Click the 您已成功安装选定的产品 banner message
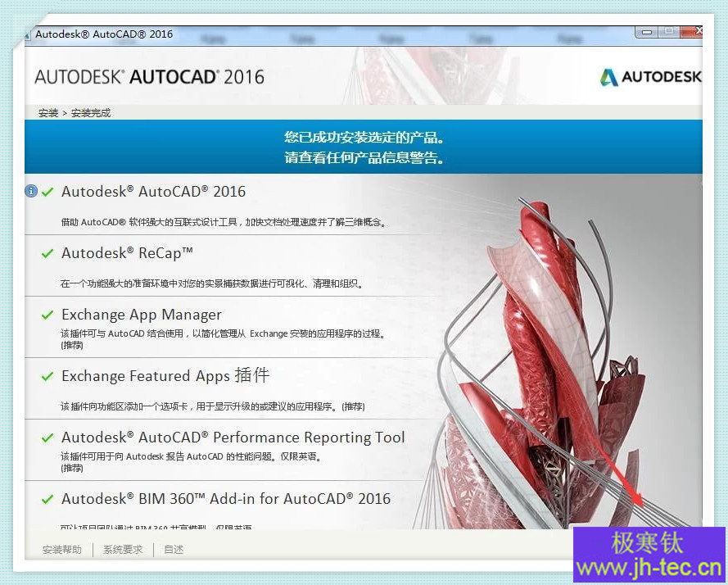 364,137
